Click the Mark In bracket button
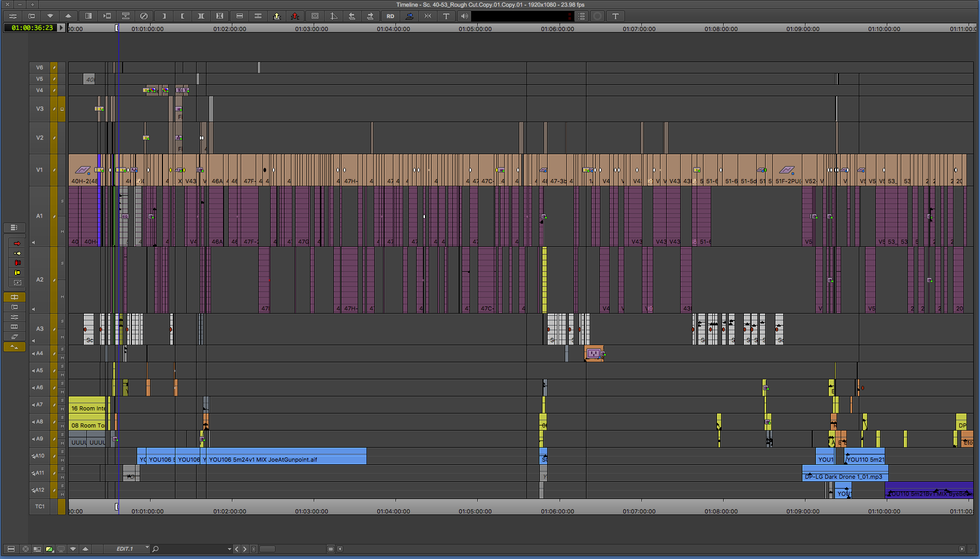 click(164, 16)
